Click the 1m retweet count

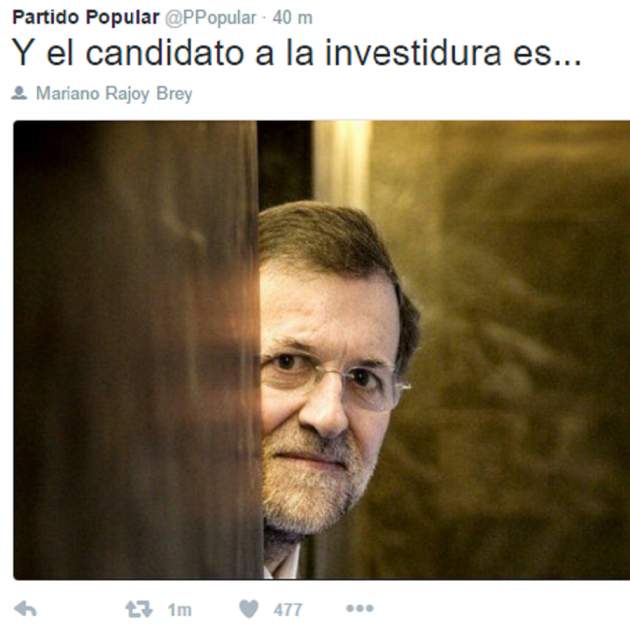(x=179, y=610)
